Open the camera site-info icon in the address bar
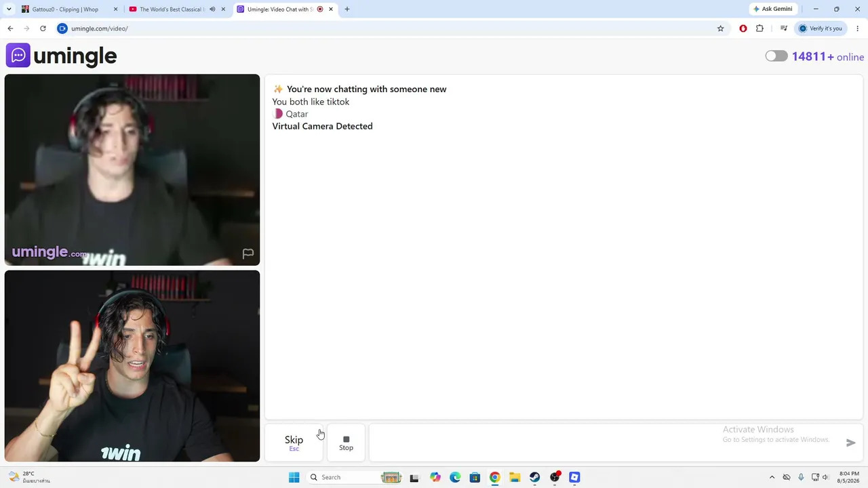 tap(62, 28)
